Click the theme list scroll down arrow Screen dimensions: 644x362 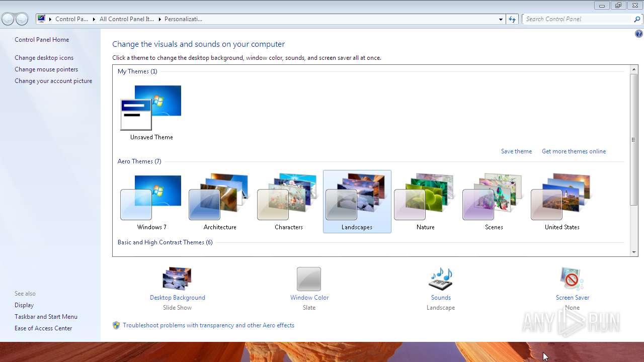[x=634, y=252]
